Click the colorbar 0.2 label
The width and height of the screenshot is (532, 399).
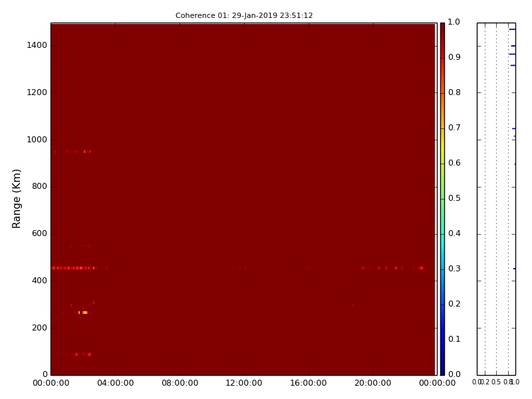point(454,304)
